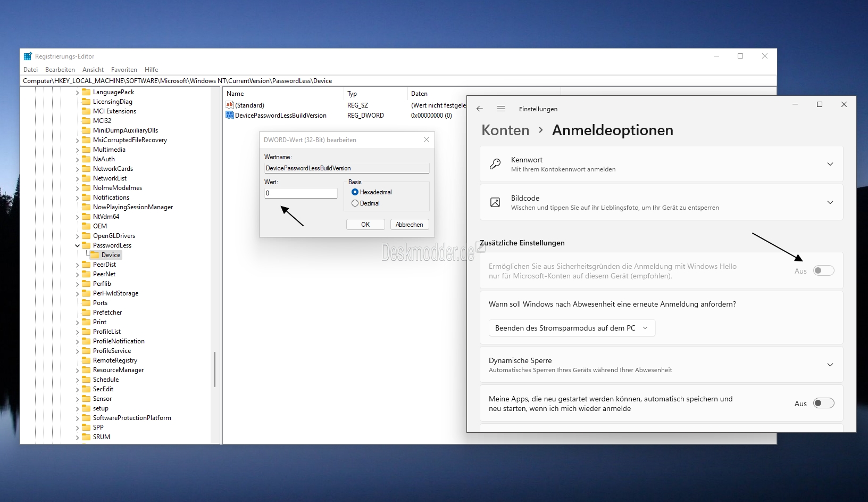The height and width of the screenshot is (502, 868).
Task: Collapse the PasswordLess tree node
Action: point(78,245)
